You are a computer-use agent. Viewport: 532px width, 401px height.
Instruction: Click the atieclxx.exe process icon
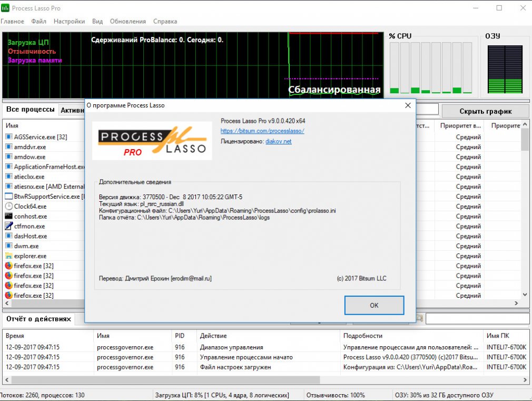(9, 177)
